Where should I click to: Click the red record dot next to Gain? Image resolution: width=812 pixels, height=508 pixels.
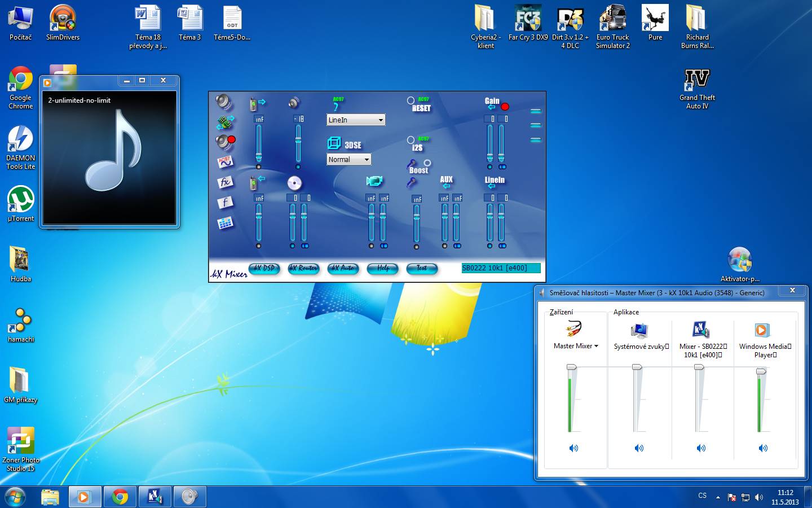[x=505, y=107]
